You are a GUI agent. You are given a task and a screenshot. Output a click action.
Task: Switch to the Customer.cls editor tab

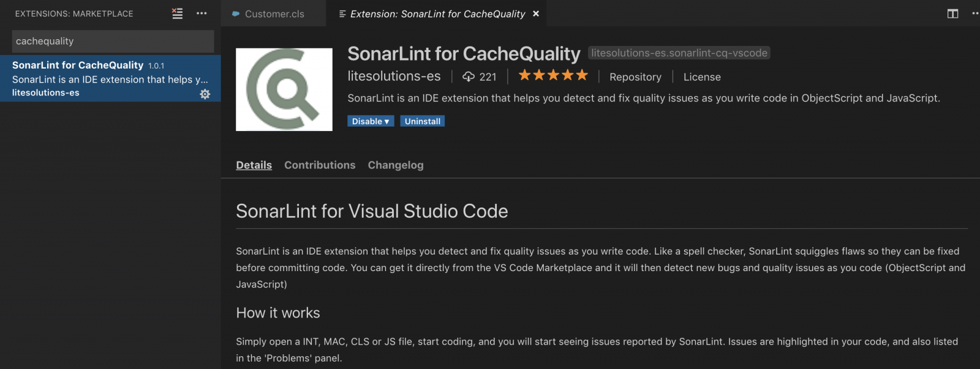[x=274, y=14]
